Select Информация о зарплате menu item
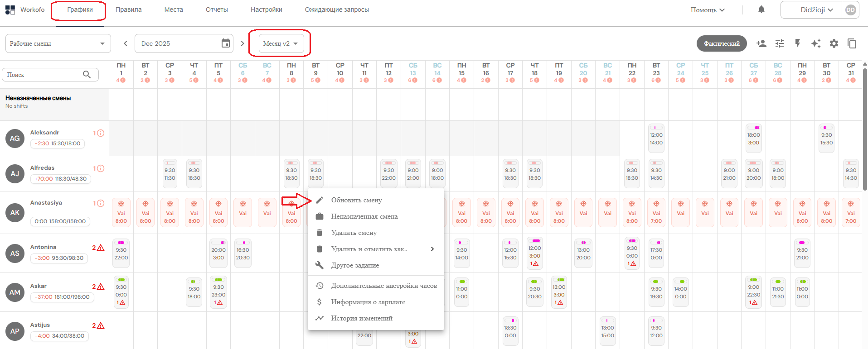This screenshot has width=868, height=349. coord(376,302)
